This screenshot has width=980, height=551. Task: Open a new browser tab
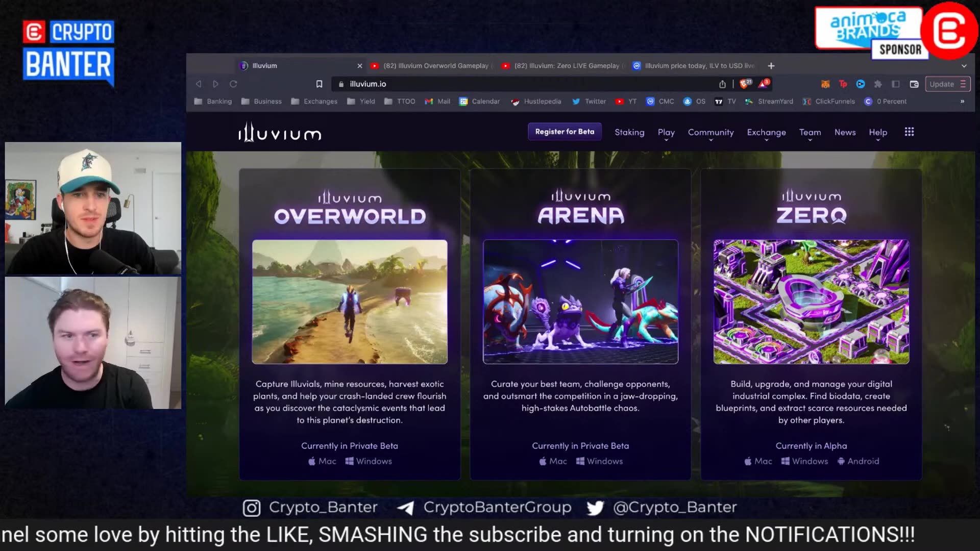(x=771, y=66)
